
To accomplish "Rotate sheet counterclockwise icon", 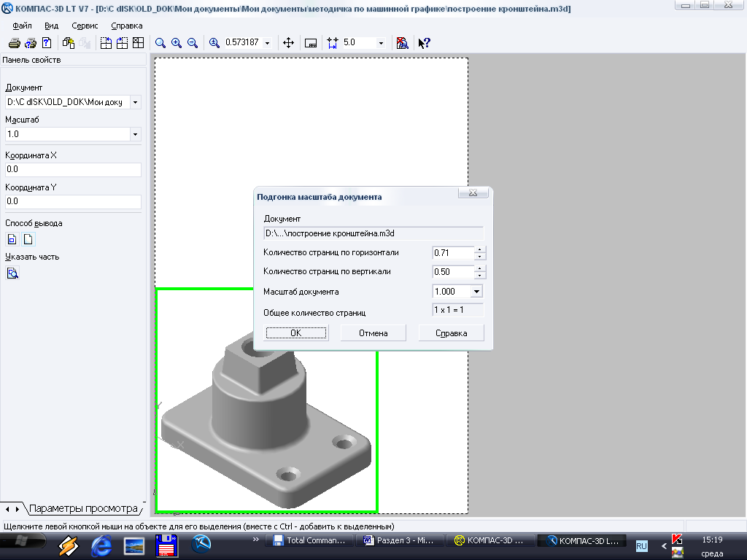I will pyautogui.click(x=106, y=43).
